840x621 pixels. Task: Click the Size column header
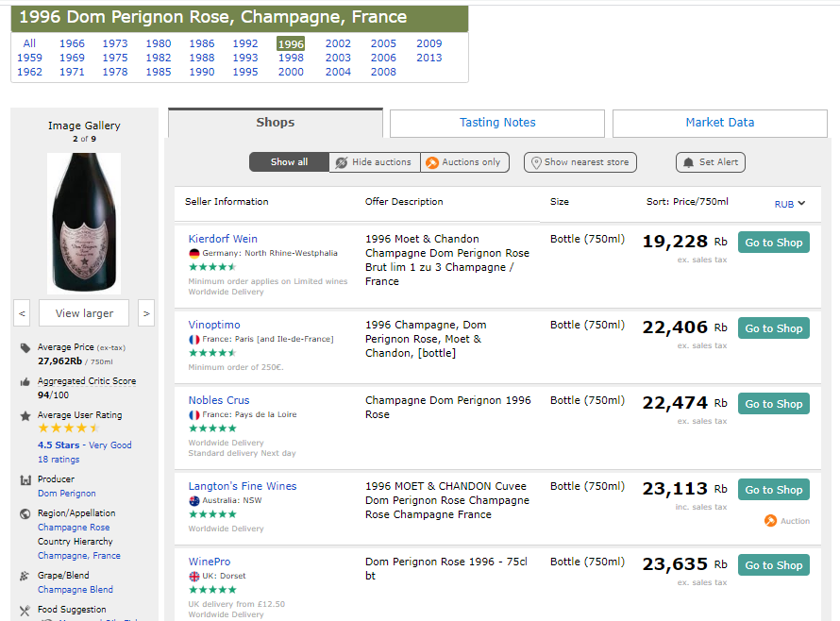(560, 202)
